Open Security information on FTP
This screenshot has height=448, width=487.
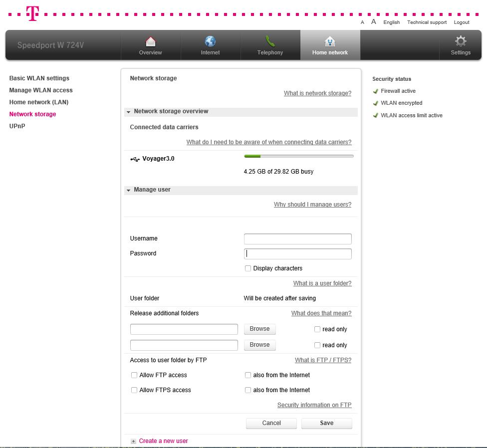pyautogui.click(x=314, y=405)
